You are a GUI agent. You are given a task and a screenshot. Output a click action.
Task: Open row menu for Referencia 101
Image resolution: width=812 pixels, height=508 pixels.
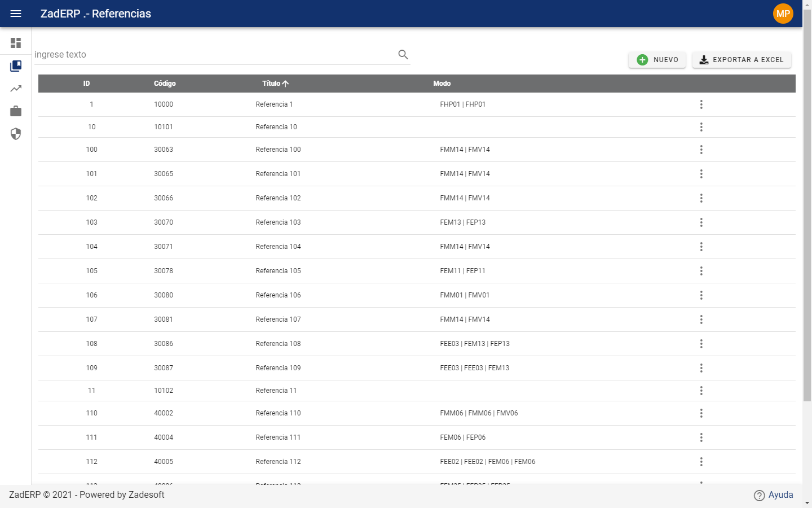point(701,174)
